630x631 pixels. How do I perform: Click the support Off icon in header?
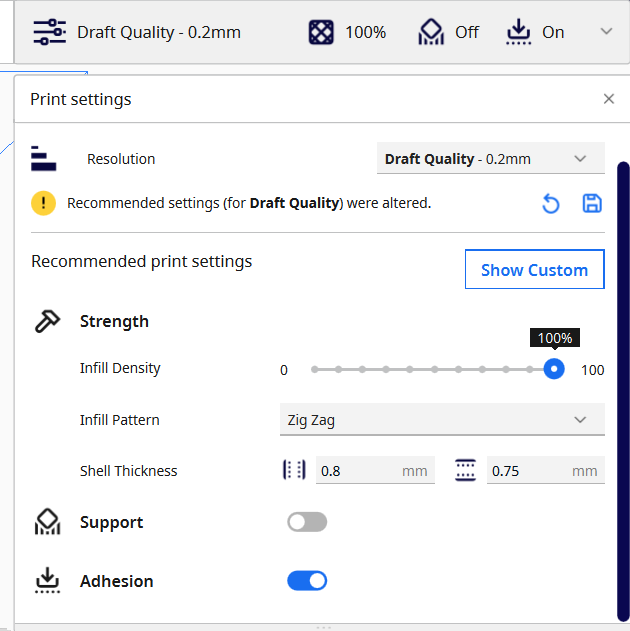click(x=431, y=32)
